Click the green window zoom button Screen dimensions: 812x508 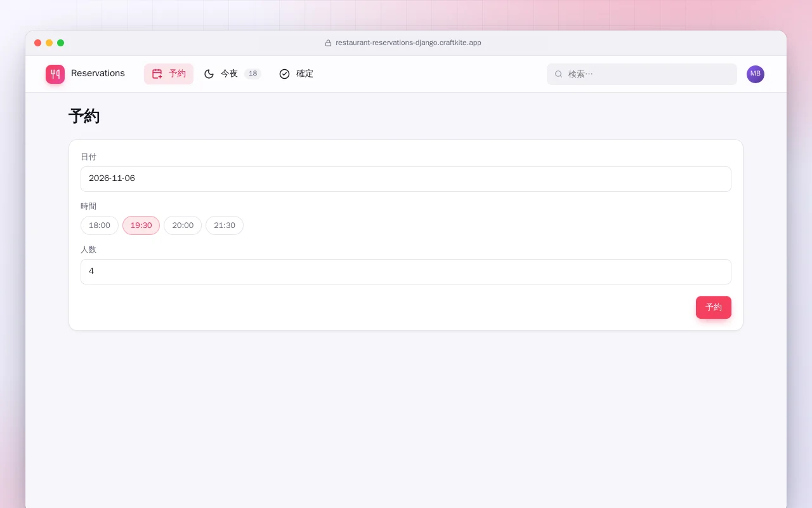click(60, 43)
